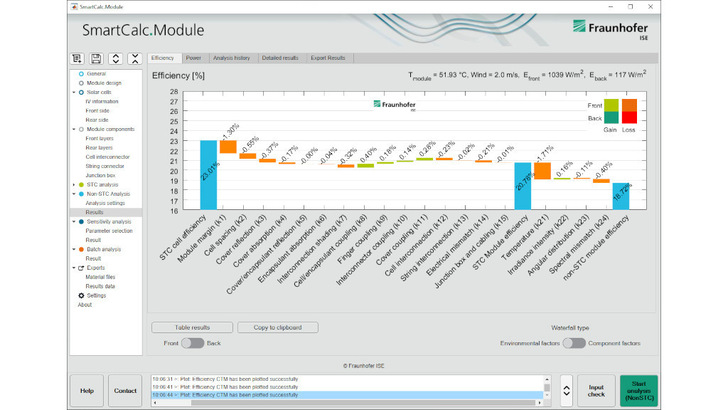The image size is (728, 410).
Task: Collapse the Non STC Analysis tree node
Action: click(x=74, y=194)
